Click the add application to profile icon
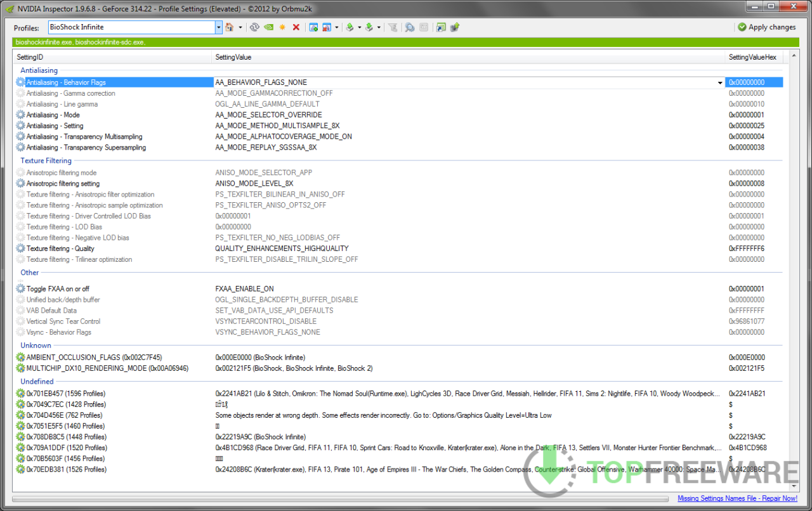Screen dimensions: 812x511 (x=313, y=27)
